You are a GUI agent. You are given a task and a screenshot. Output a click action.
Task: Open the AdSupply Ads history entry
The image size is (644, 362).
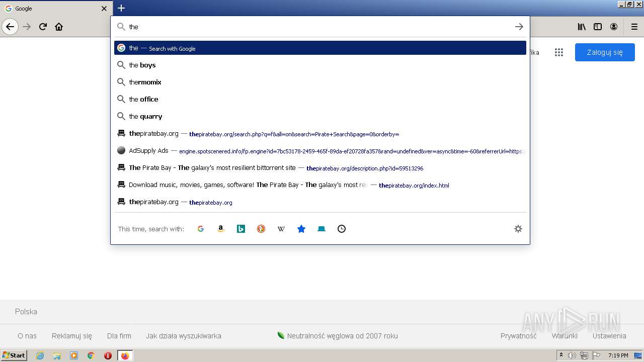click(320, 151)
